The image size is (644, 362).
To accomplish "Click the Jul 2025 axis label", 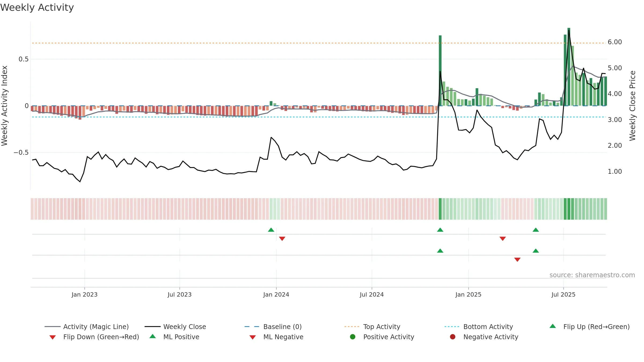I will tap(563, 294).
